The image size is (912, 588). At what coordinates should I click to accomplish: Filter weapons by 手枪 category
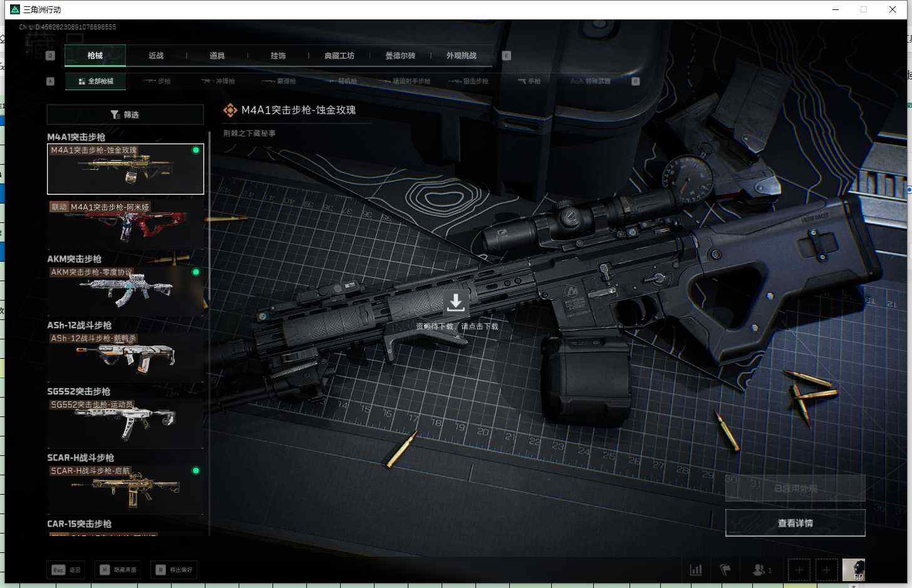coord(530,81)
